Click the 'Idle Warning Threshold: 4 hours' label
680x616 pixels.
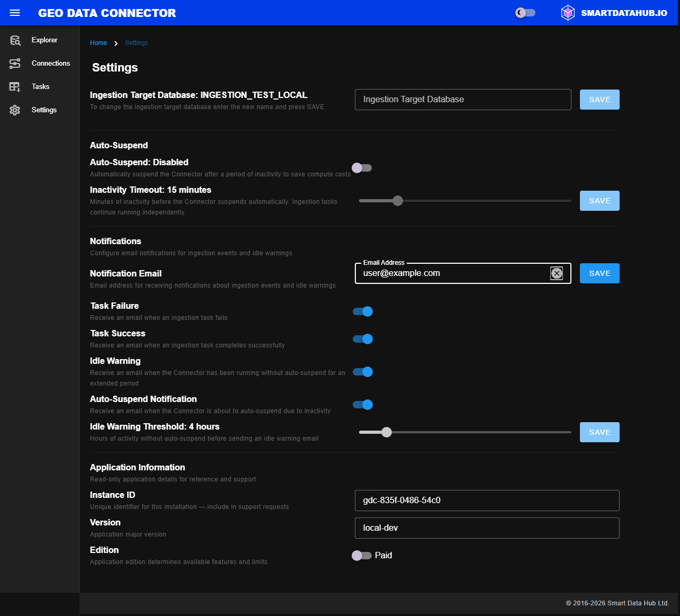[x=155, y=426]
